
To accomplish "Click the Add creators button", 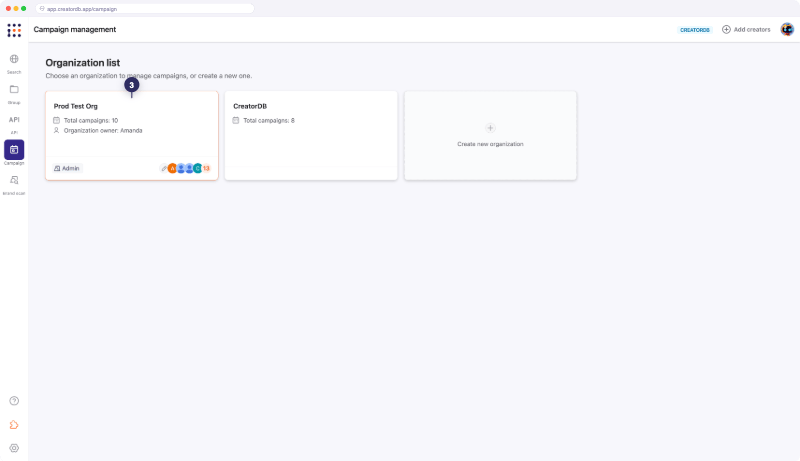I will click(x=746, y=30).
